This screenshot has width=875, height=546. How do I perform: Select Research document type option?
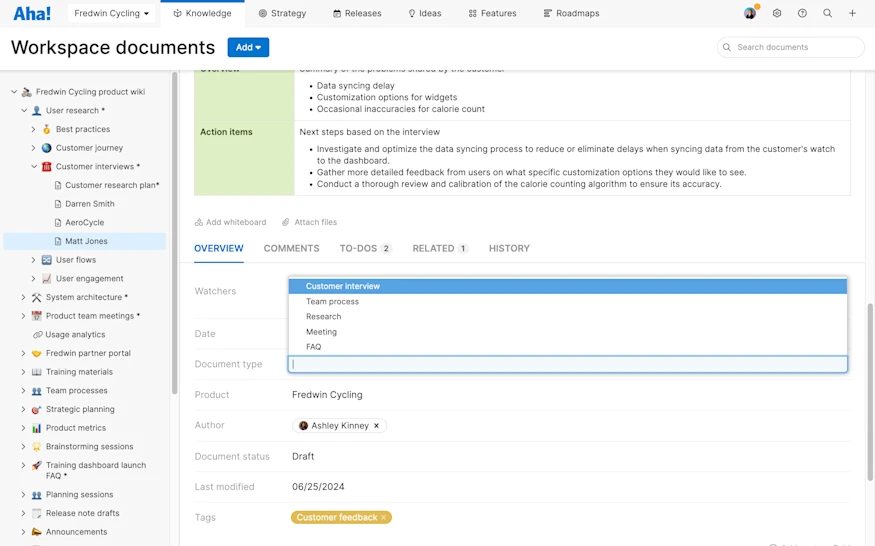click(568, 317)
